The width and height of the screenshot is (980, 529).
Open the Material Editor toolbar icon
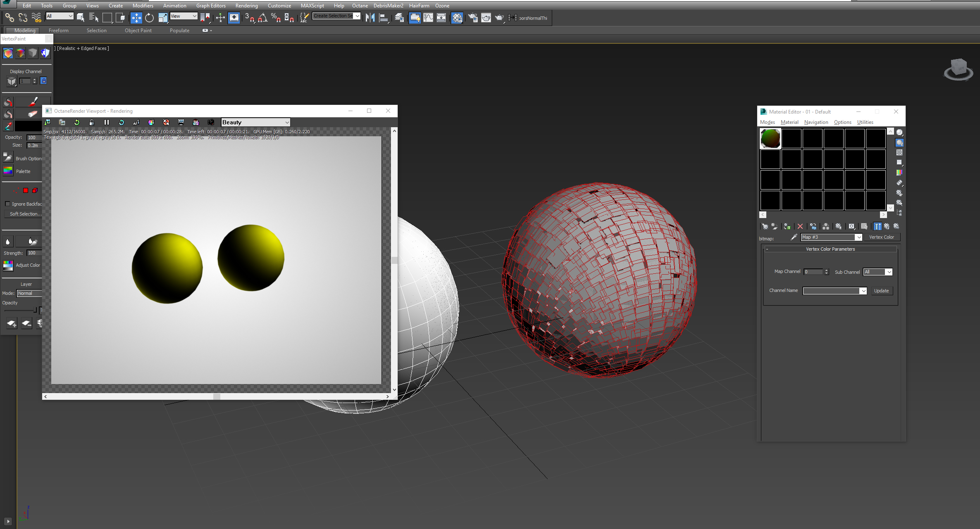[457, 18]
